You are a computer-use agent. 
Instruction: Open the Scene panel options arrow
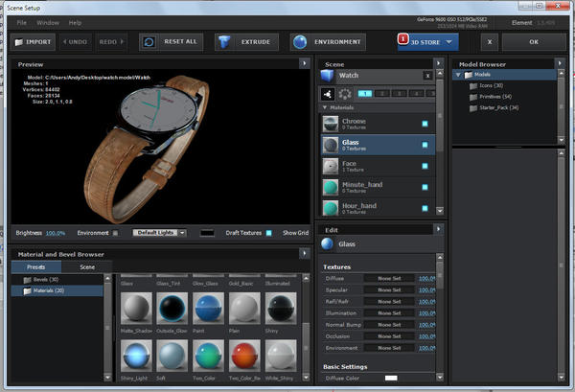click(x=438, y=63)
